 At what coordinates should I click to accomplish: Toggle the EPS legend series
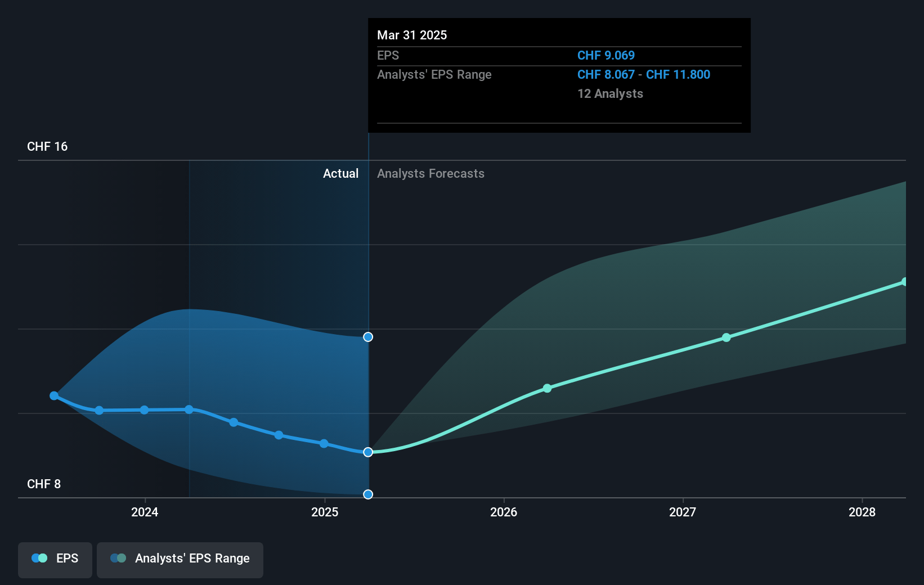(55, 560)
